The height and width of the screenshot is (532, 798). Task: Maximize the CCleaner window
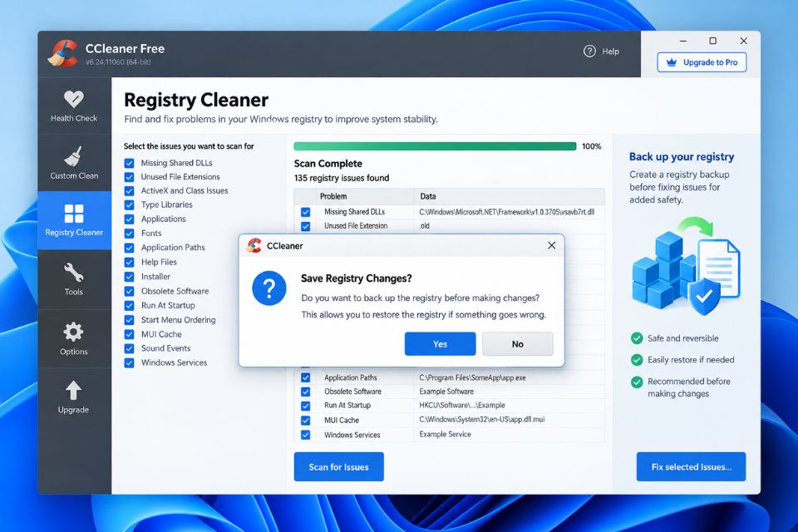712,41
